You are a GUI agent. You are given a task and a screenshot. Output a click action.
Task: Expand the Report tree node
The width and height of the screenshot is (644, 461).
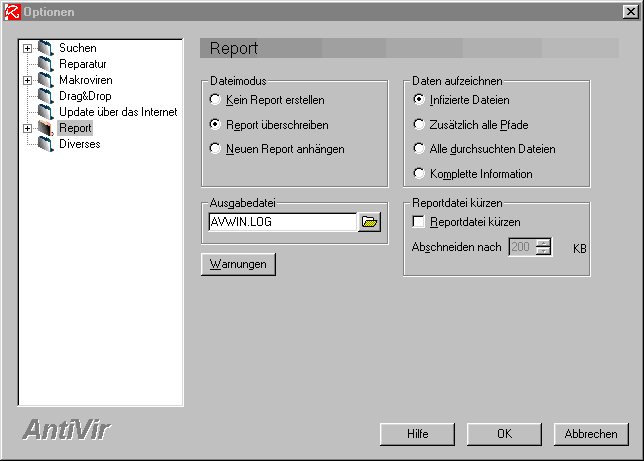click(x=27, y=128)
